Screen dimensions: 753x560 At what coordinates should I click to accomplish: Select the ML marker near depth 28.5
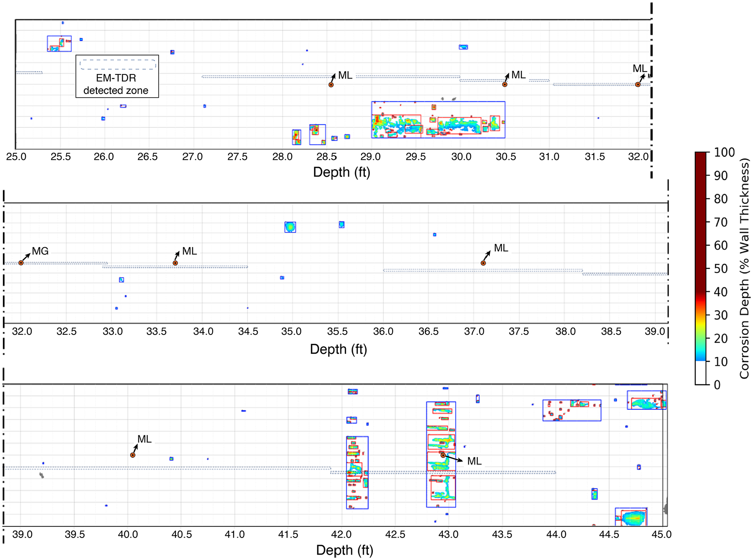(331, 85)
